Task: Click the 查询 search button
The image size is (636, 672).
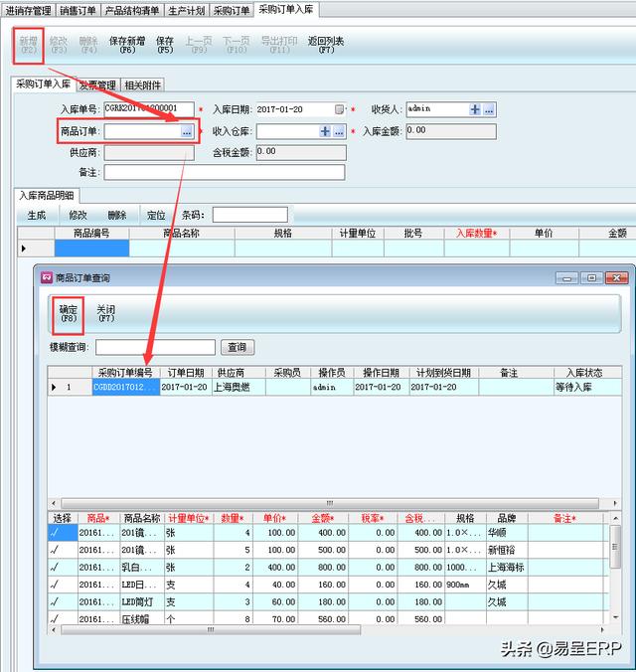Action: tap(237, 347)
